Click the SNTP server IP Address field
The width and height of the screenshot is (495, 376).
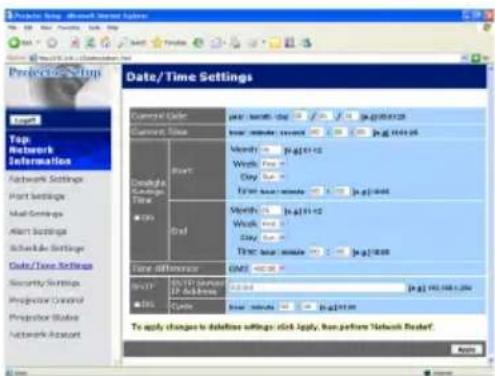coord(317,287)
